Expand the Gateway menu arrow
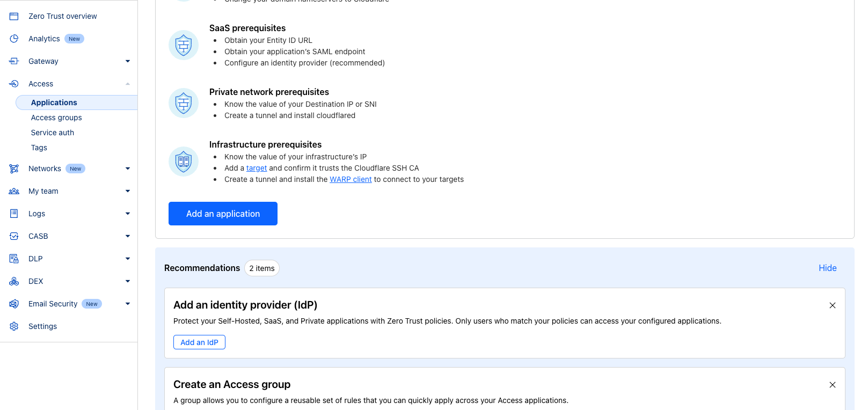868x410 pixels. click(x=128, y=61)
